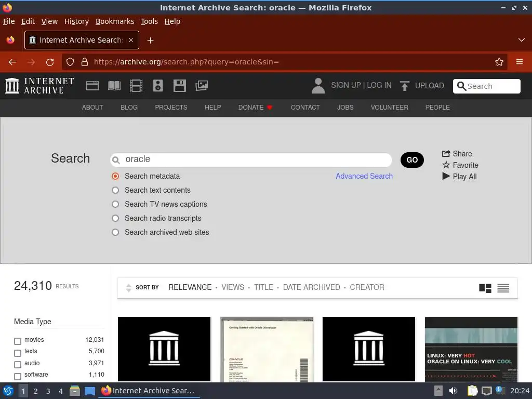This screenshot has width=532, height=399.
Task: Show site security padlock info
Action: [85, 62]
